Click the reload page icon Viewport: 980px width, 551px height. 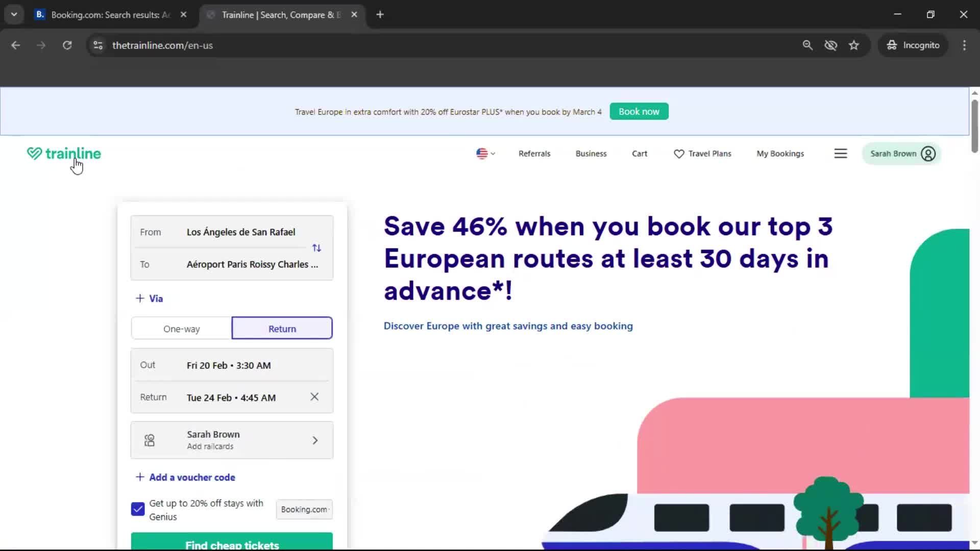67,45
